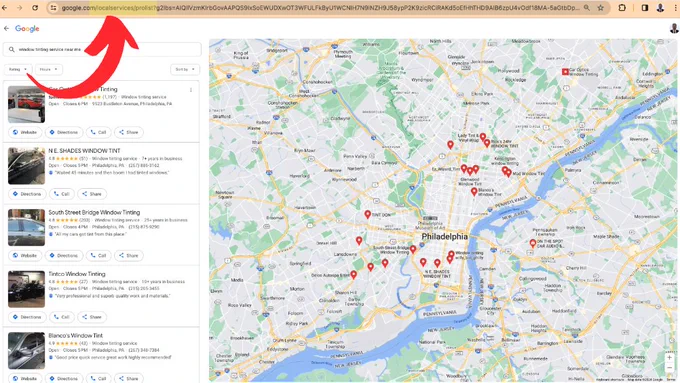Select Mod Window Tint map pin
Screen dimensions: 680x383
pyautogui.click(x=508, y=173)
